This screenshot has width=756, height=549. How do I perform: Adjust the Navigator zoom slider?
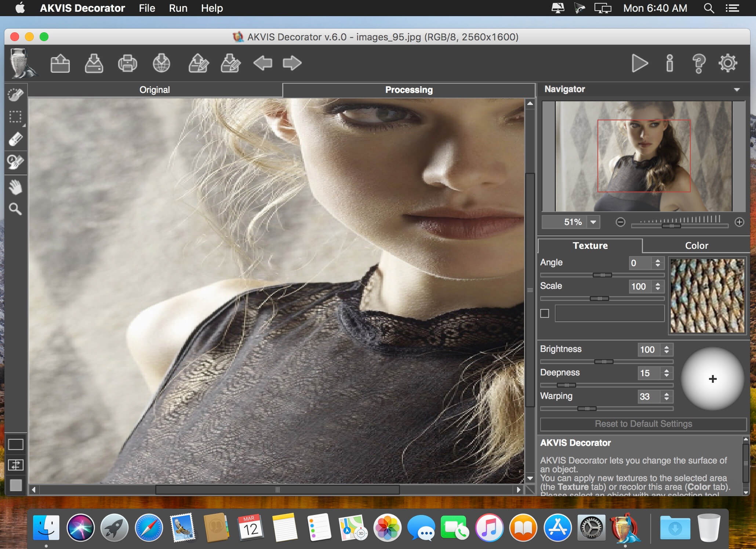[671, 226]
